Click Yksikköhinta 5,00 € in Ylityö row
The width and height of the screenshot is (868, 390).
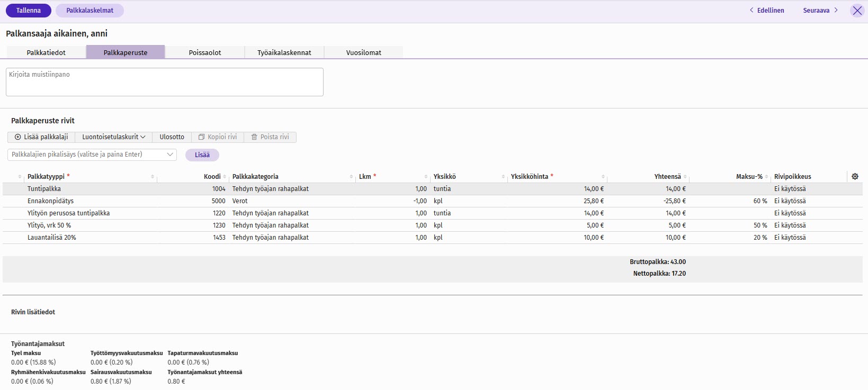coord(595,225)
